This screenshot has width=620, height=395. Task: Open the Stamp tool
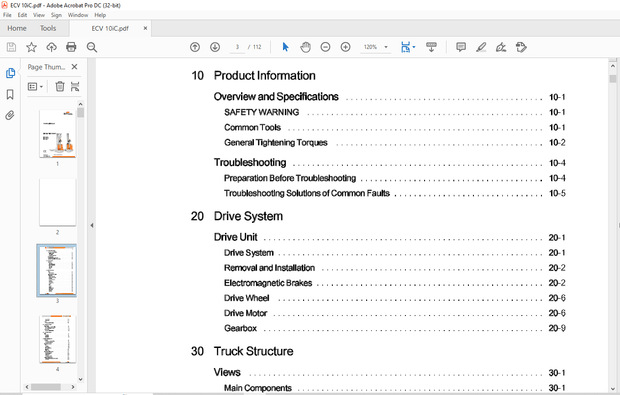tap(521, 47)
